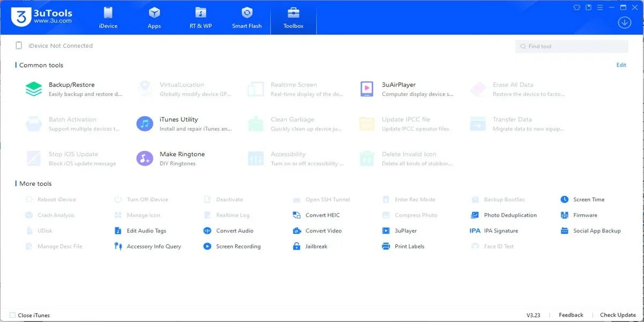The width and height of the screenshot is (644, 322).
Task: Click the Reboot iDevice entry
Action: click(50, 200)
